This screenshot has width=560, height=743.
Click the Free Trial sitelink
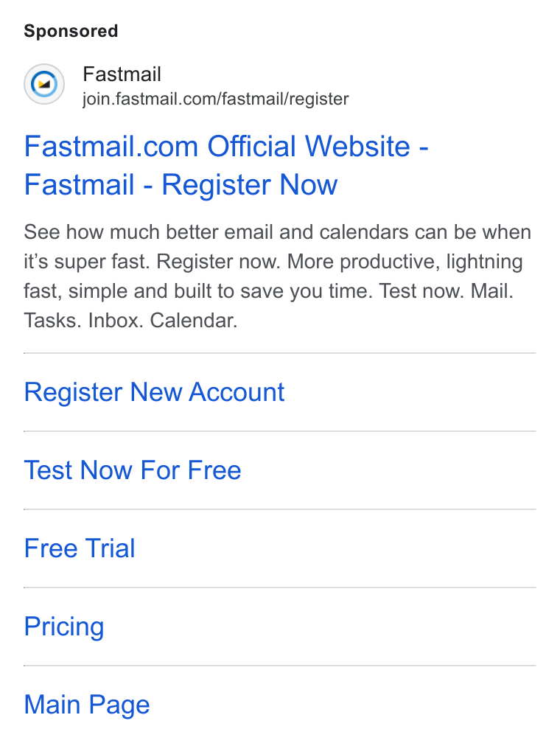coord(80,548)
